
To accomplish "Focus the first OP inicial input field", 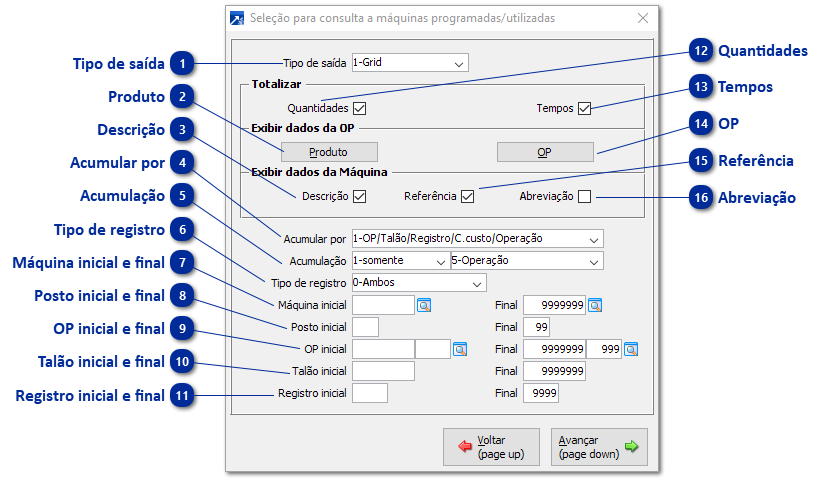I will [383, 349].
